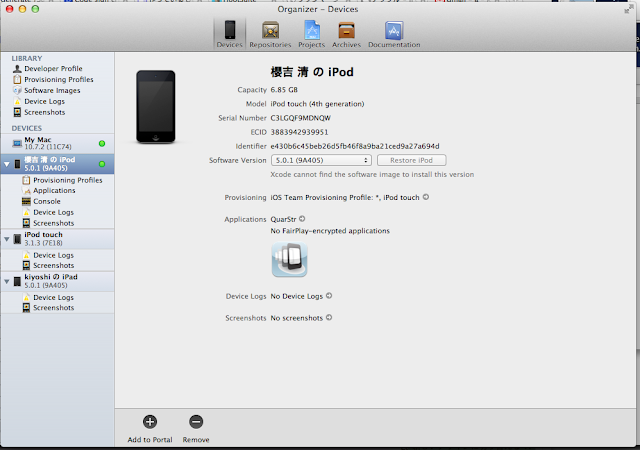
Task: Toggle full screen mode for Organizer
Action: 629,9
